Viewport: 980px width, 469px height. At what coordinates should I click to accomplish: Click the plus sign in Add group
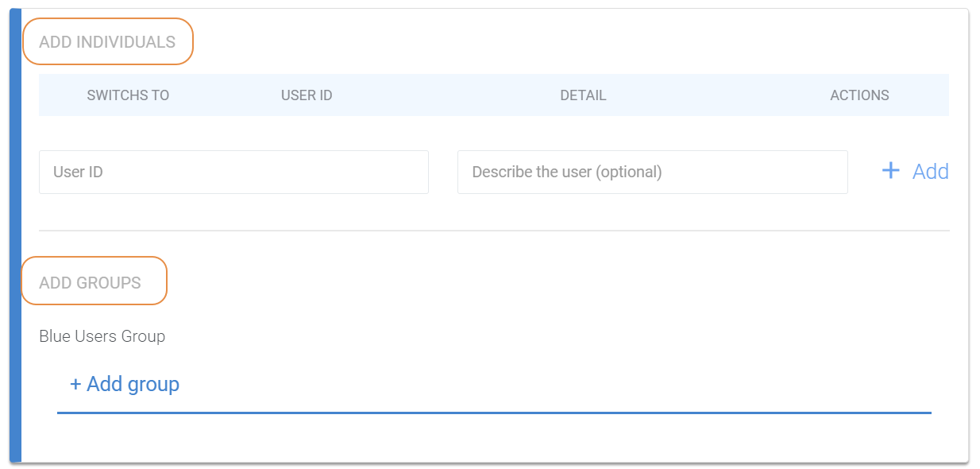point(75,385)
